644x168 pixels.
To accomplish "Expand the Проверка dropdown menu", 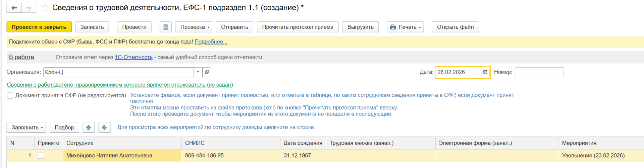I will 194,27.
